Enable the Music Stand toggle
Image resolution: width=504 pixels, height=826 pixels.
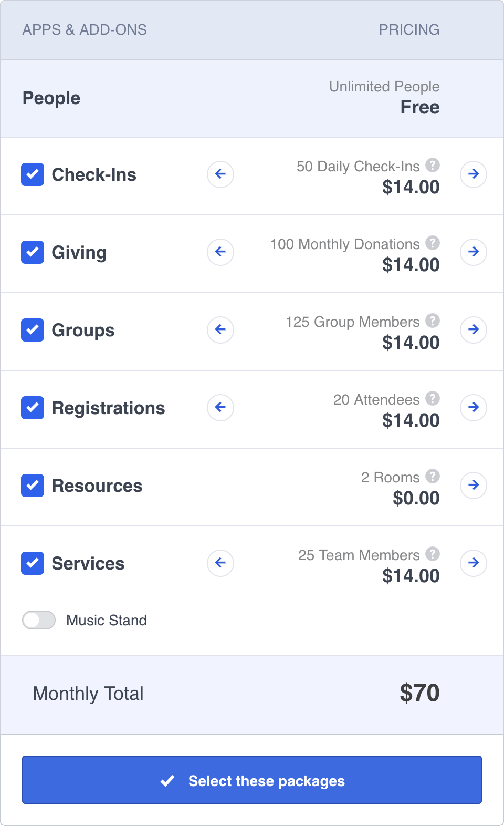(39, 620)
